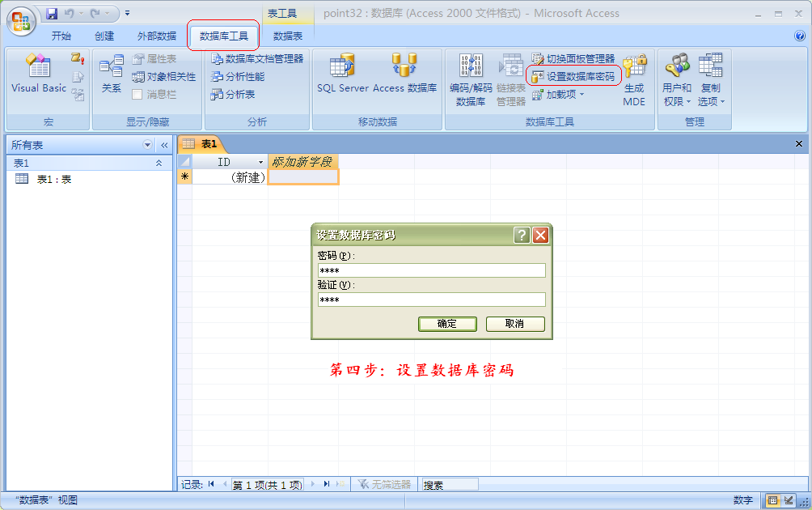Click select-all corner of datasheet
This screenshot has width=812, height=510.
pyautogui.click(x=185, y=162)
